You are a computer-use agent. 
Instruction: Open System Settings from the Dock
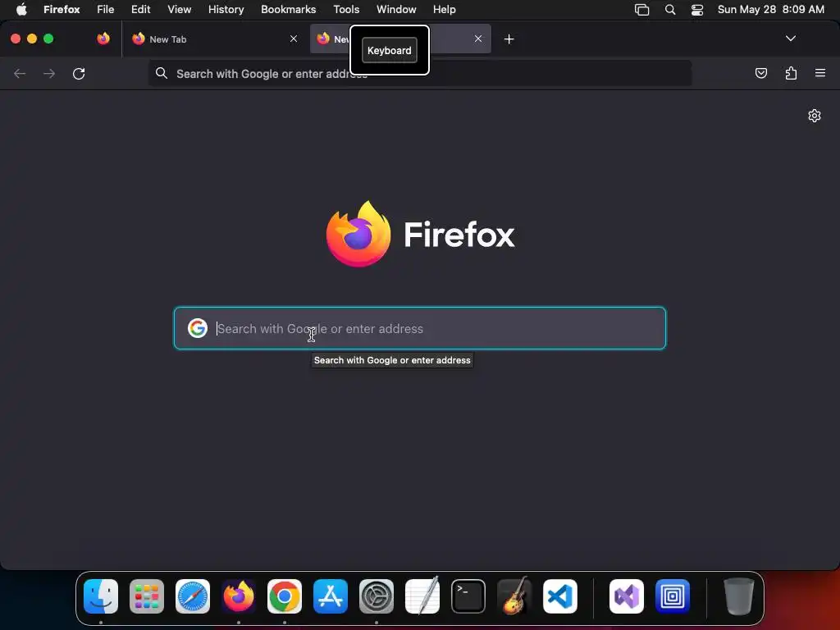point(377,596)
